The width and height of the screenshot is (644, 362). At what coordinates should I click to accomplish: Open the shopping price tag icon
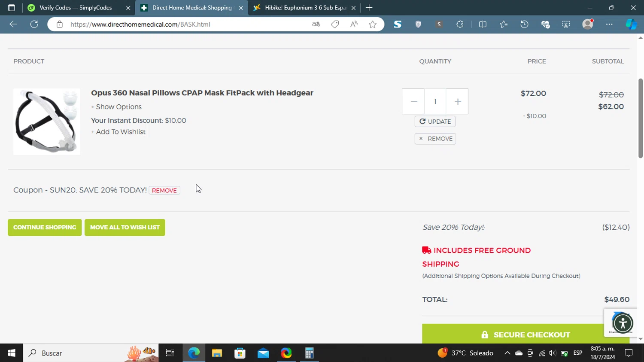(335, 24)
